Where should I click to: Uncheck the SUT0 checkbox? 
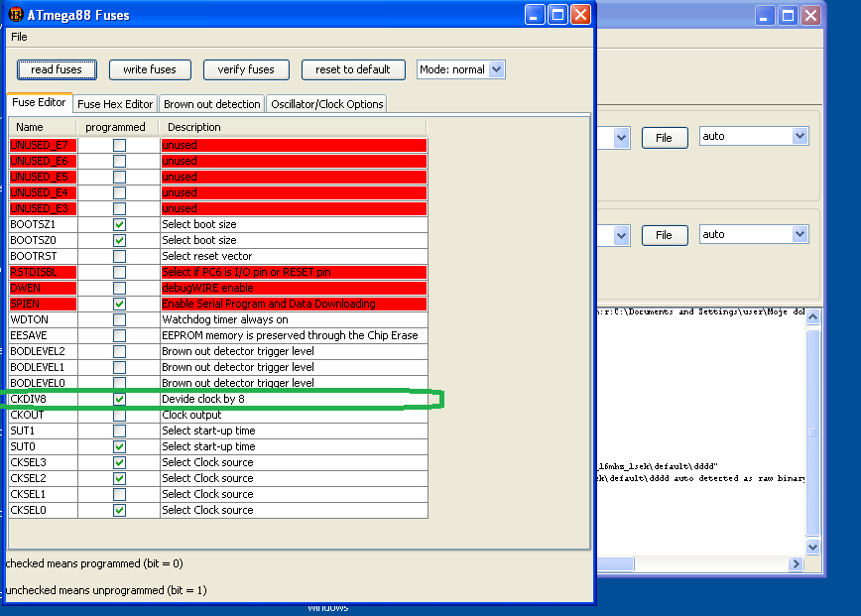pos(119,447)
